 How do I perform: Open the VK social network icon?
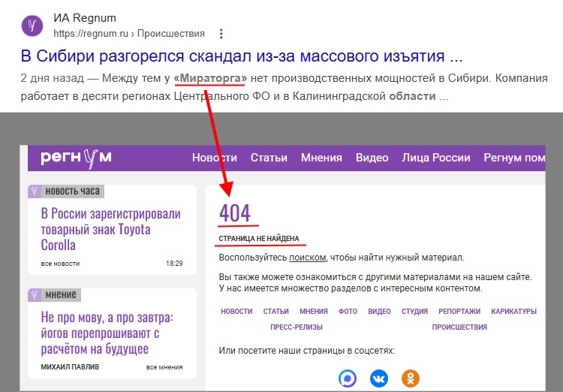379,378
